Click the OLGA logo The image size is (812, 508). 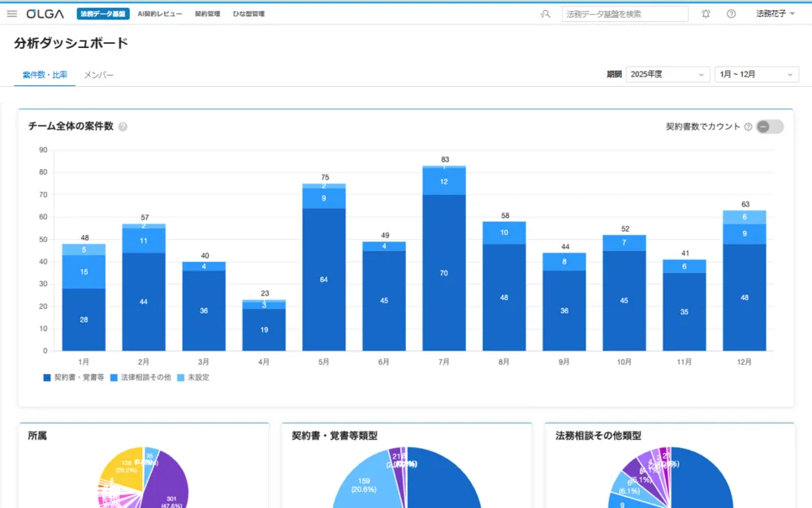click(45, 14)
